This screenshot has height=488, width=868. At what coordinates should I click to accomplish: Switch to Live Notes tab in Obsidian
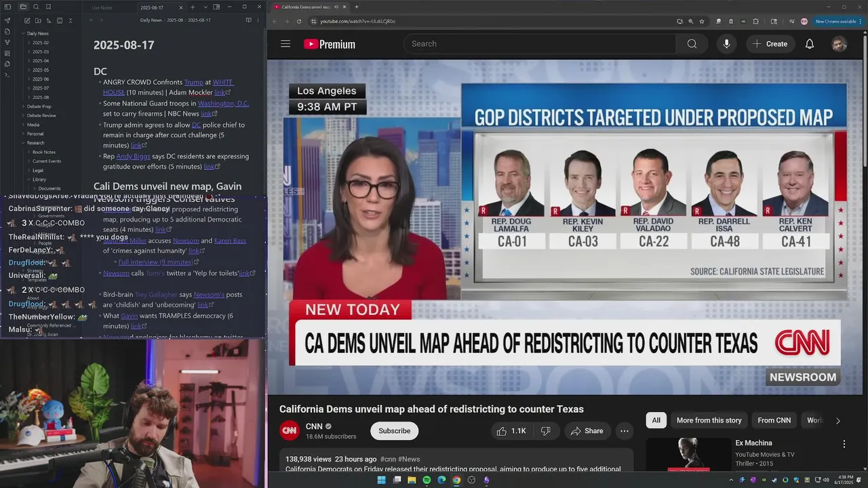tap(102, 7)
